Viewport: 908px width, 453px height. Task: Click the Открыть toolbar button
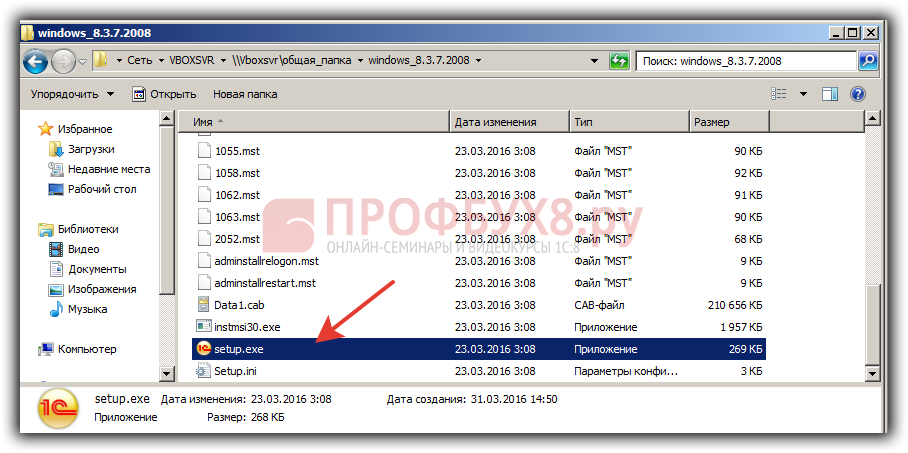164,94
